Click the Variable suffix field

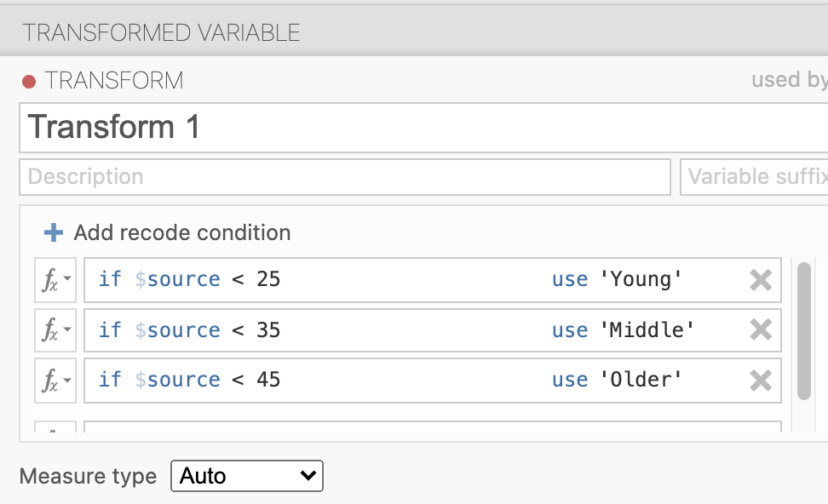click(x=754, y=177)
